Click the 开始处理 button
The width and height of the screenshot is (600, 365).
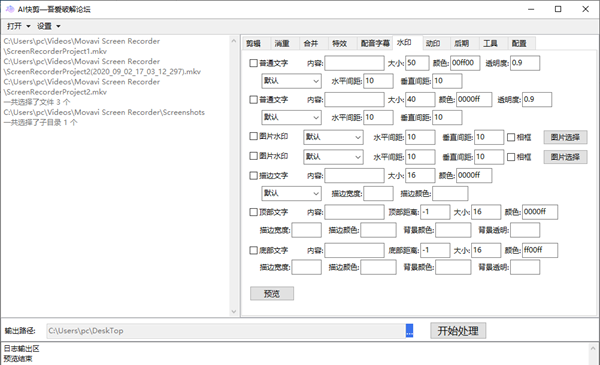coord(458,331)
